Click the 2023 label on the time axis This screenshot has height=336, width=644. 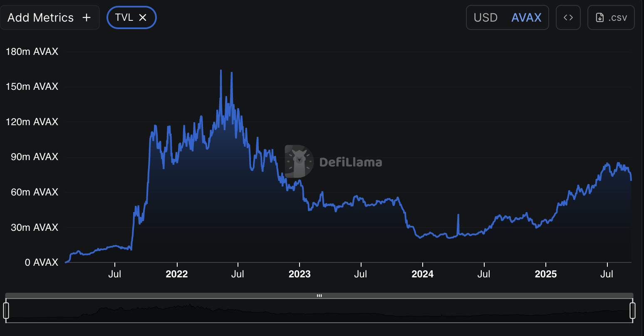300,274
